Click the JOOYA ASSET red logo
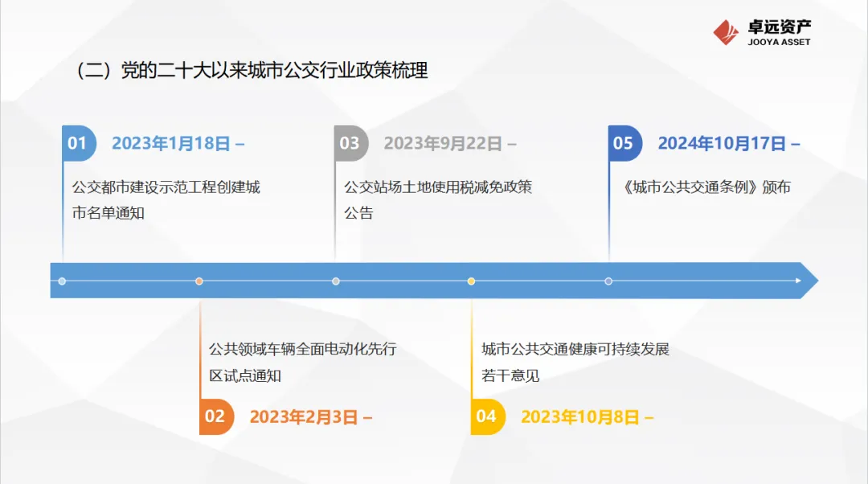 coord(726,32)
